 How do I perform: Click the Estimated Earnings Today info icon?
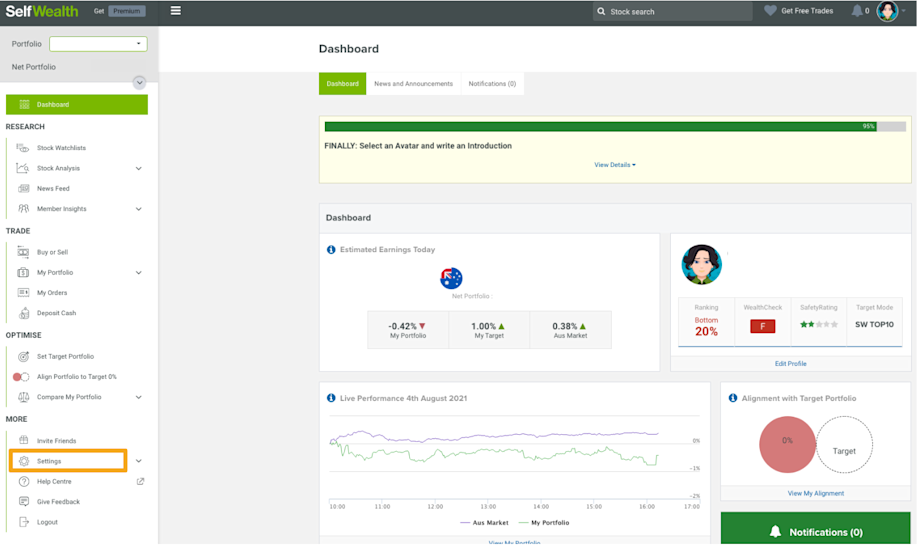pos(331,250)
